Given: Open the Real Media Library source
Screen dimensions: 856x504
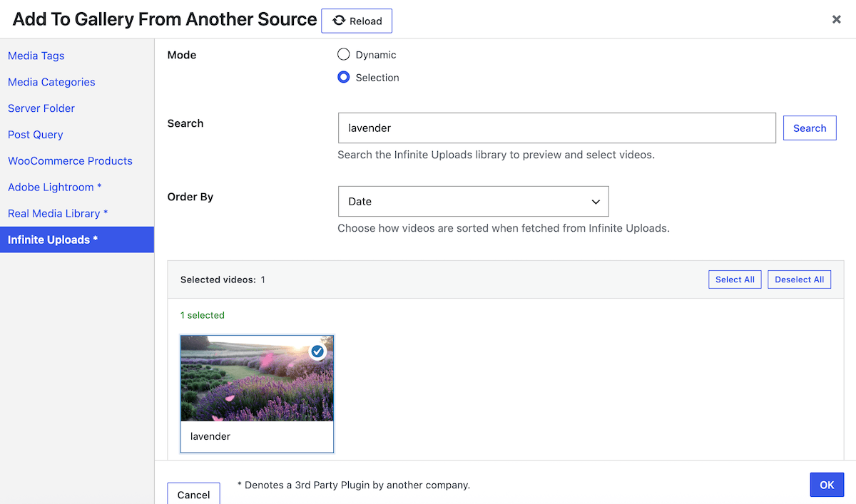Looking at the screenshot, I should pyautogui.click(x=58, y=213).
